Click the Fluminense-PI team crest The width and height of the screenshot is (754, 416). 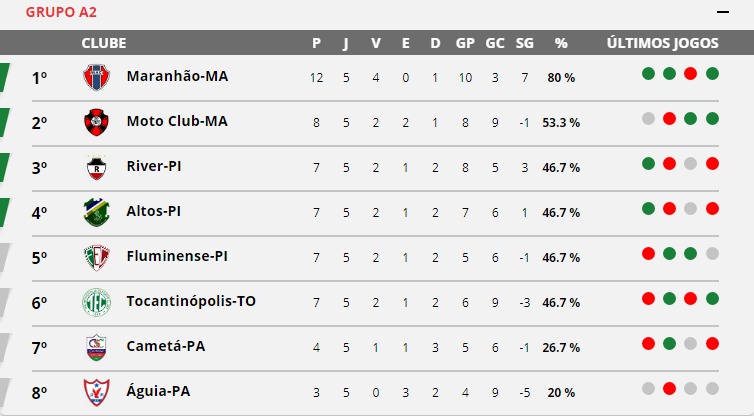97,257
